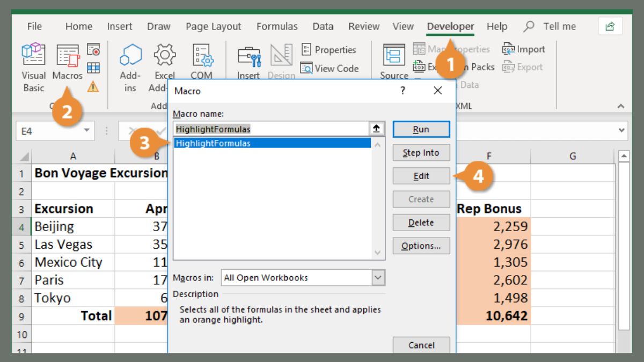Click the Record Macro icon

pos(94,49)
